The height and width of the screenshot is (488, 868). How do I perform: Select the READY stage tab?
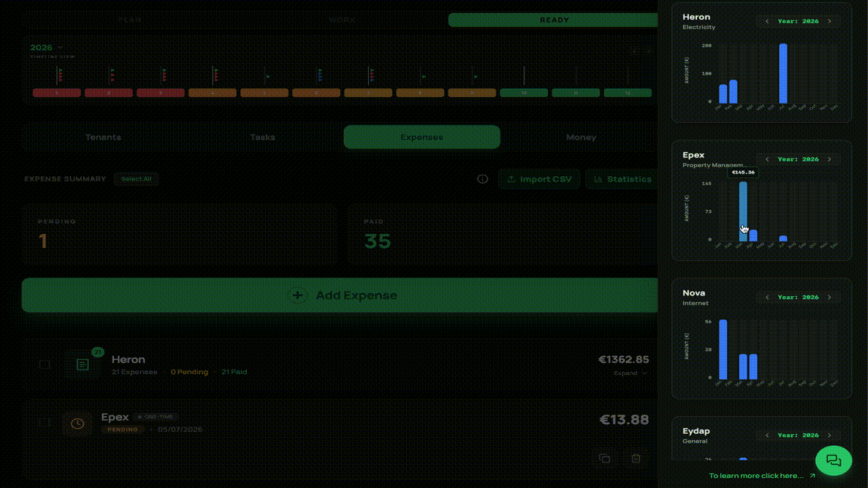click(553, 20)
